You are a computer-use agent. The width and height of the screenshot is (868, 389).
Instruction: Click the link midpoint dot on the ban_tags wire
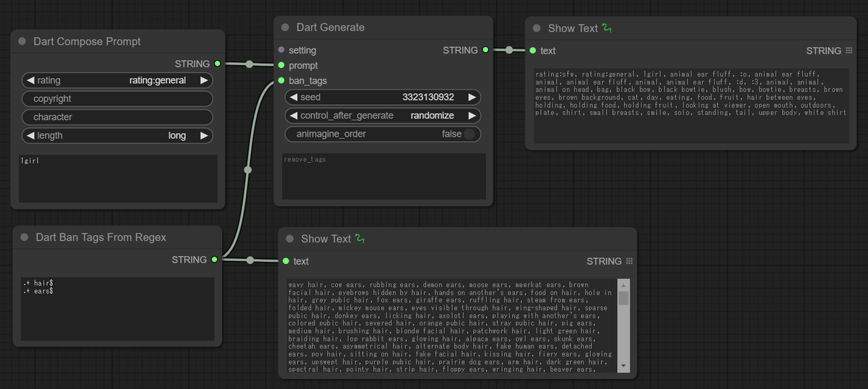click(x=248, y=170)
